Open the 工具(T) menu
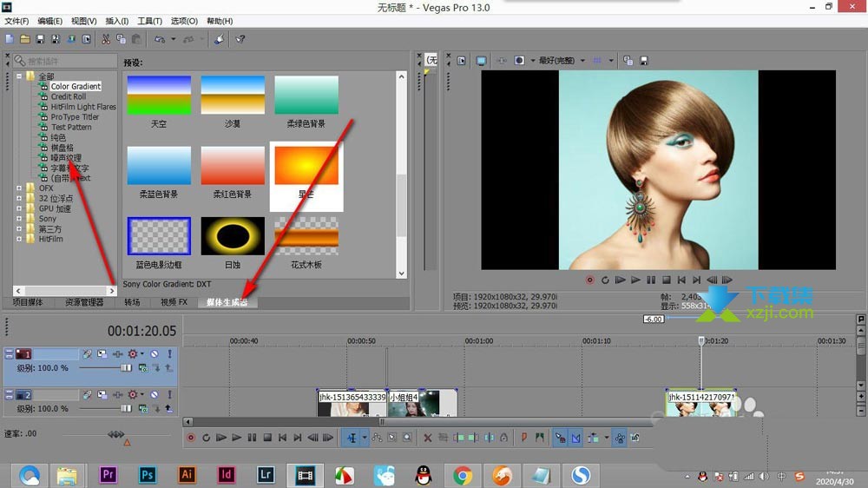 (x=149, y=21)
